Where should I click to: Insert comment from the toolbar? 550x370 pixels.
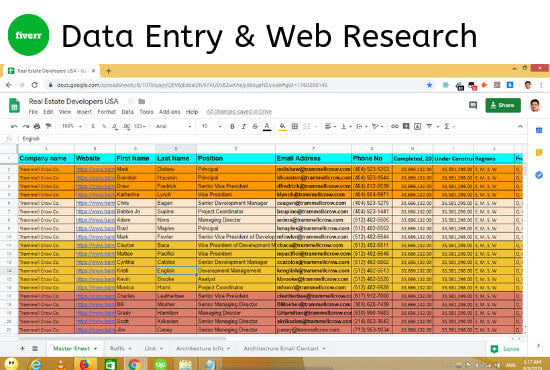coord(406,126)
